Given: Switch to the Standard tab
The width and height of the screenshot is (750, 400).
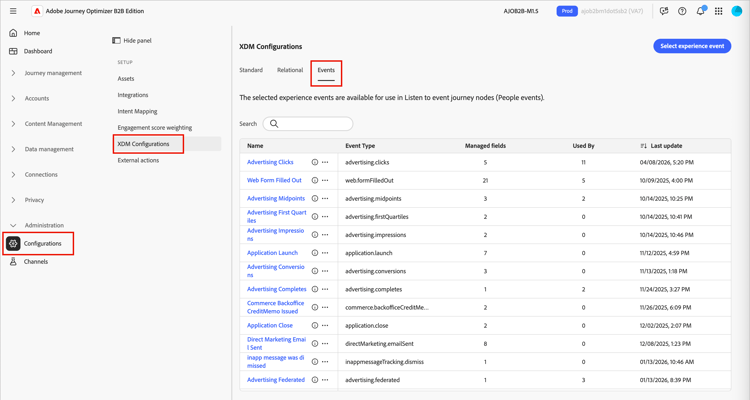Looking at the screenshot, I should [x=251, y=70].
